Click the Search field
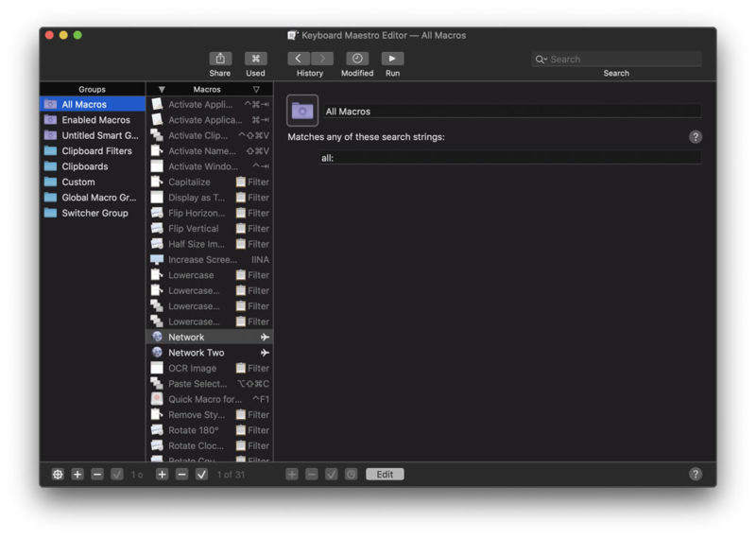This screenshot has height=539, width=756. click(616, 59)
